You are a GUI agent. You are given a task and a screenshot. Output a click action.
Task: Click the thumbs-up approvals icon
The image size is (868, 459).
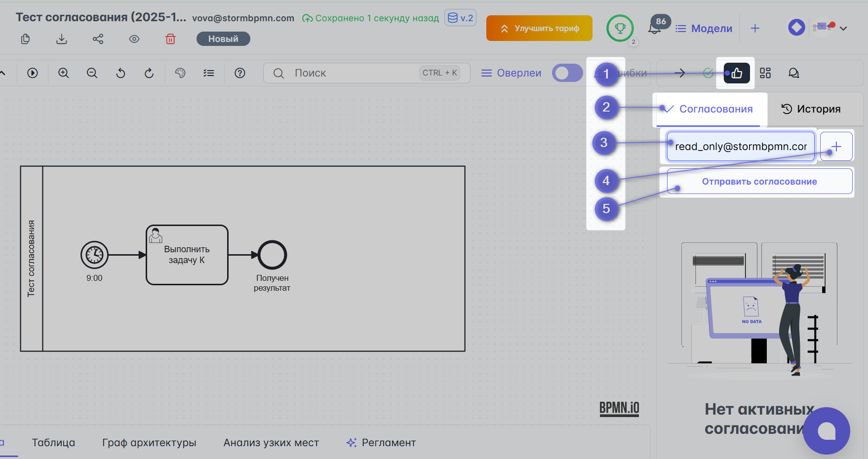pyautogui.click(x=736, y=73)
